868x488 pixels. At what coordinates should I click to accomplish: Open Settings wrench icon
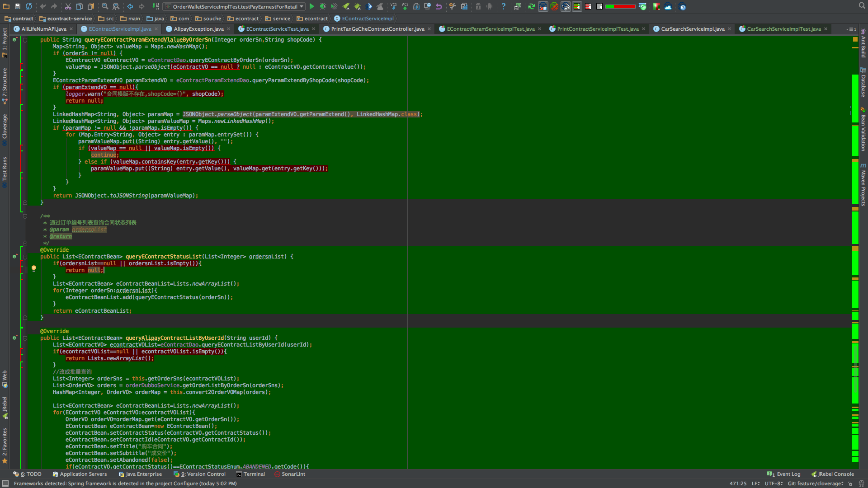(x=453, y=6)
